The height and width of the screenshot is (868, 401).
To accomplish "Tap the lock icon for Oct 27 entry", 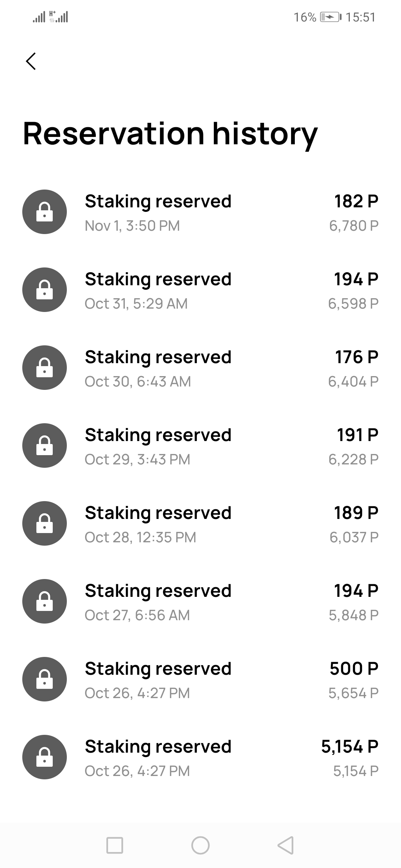I will 45,601.
